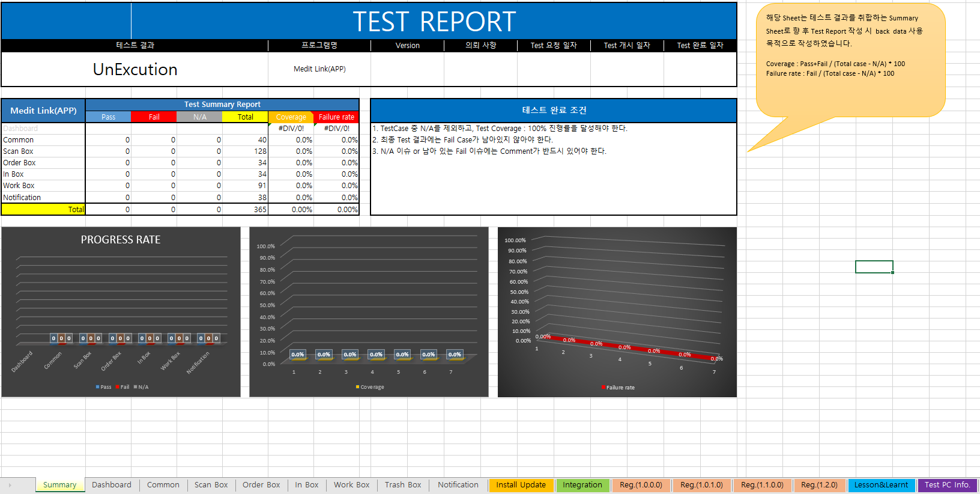Viewport: 980px width, 494px height.
Task: Select the Coverage #DIV/0! error cell
Action: 291,129
